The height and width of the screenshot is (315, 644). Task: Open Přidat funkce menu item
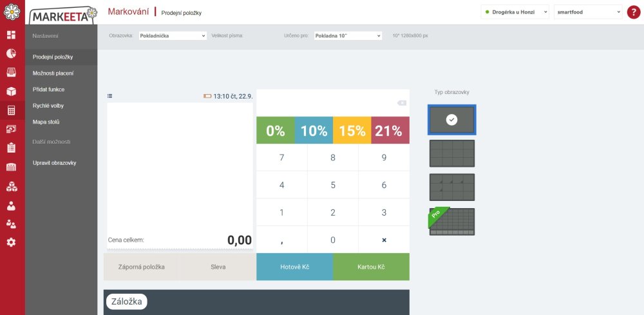click(x=61, y=89)
